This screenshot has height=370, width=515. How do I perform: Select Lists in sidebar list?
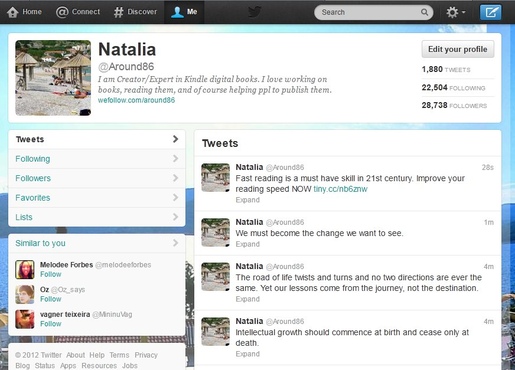pyautogui.click(x=97, y=217)
